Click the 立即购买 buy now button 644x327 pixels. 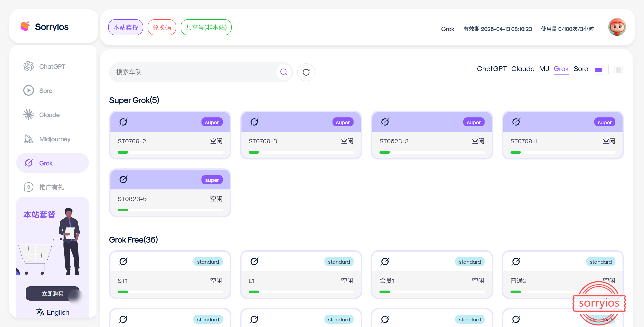point(53,293)
